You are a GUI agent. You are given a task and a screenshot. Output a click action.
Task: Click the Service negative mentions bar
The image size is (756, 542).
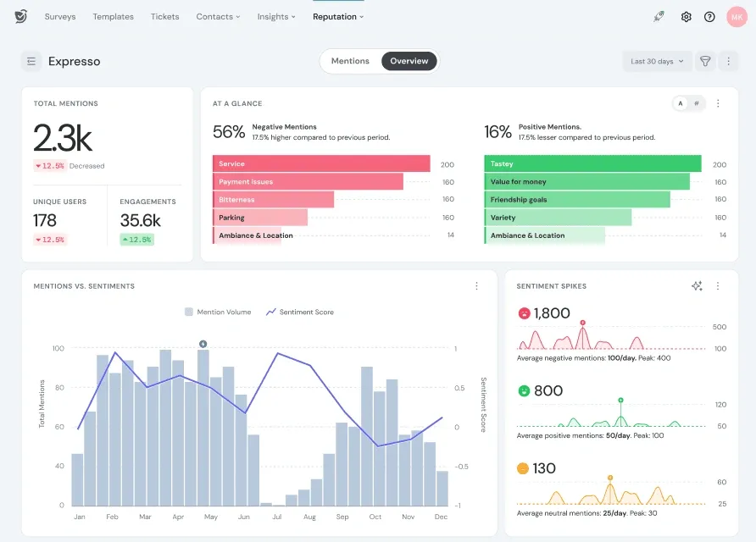pyautogui.click(x=321, y=164)
